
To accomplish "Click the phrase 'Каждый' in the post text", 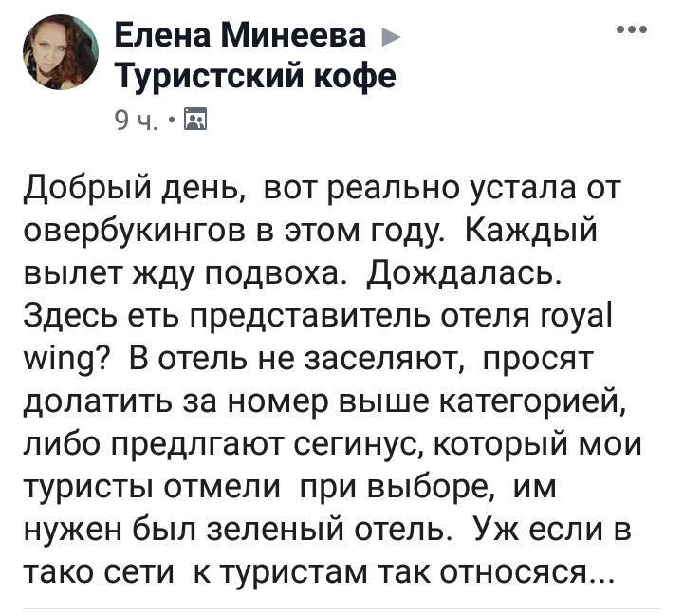I will [531, 232].
